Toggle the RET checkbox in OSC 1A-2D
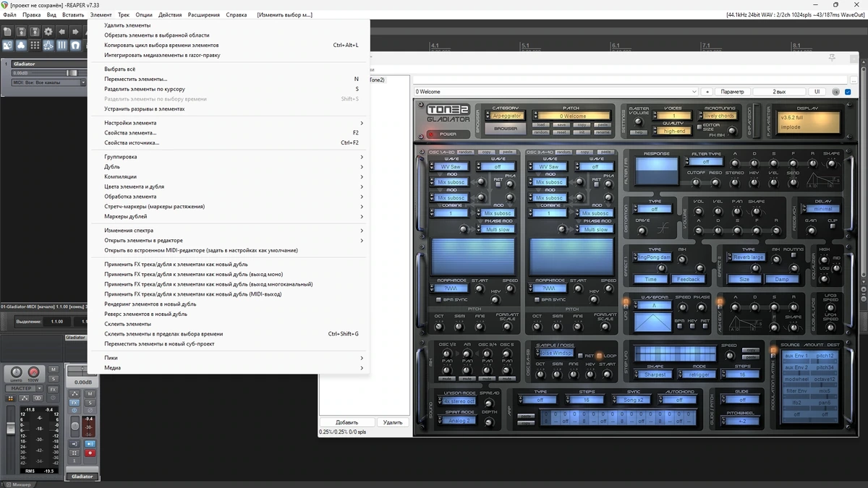Image resolution: width=868 pixels, height=488 pixels. (x=498, y=184)
